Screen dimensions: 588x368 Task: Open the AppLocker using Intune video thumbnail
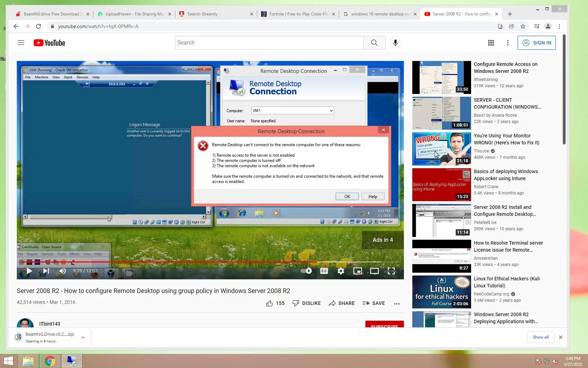click(x=442, y=184)
